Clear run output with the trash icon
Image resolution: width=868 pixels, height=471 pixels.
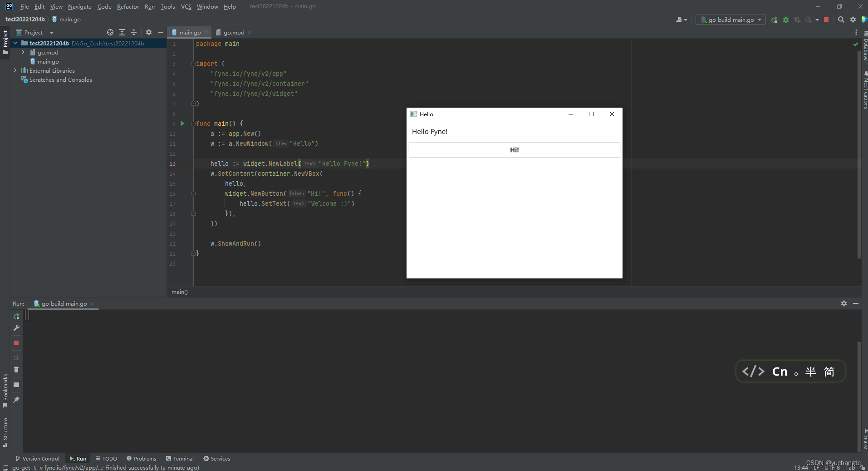(x=16, y=370)
